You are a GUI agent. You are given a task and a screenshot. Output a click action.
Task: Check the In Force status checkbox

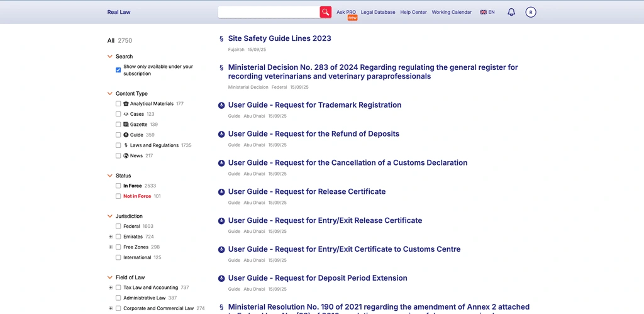[x=118, y=186]
